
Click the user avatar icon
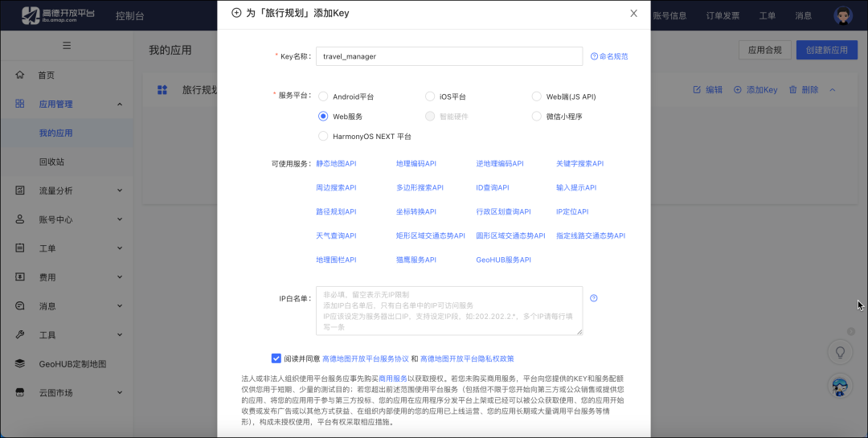pyautogui.click(x=842, y=15)
